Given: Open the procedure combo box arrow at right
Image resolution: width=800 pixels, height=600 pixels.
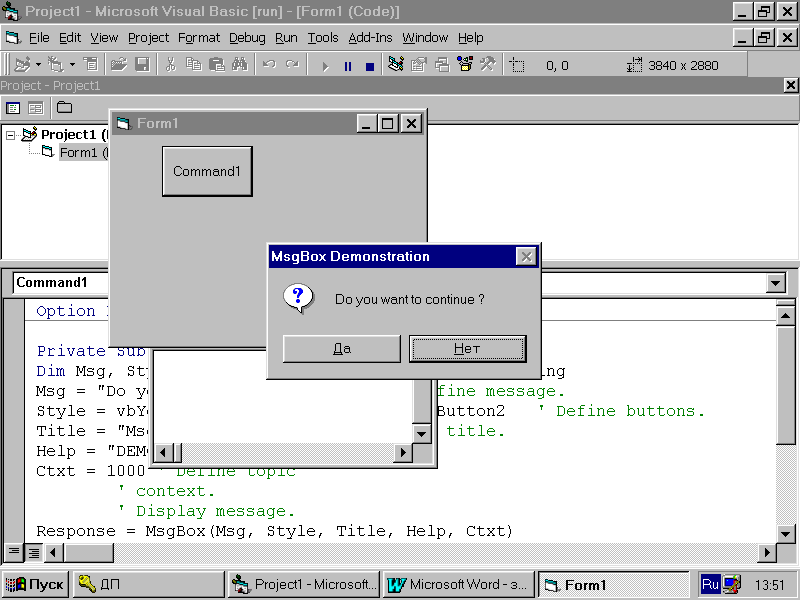Looking at the screenshot, I should click(x=776, y=283).
